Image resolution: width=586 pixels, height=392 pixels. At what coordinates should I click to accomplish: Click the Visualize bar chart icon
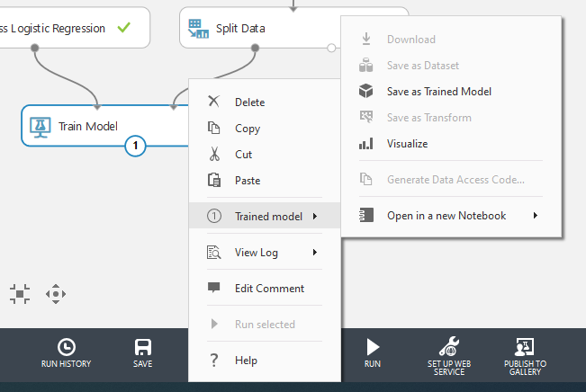[365, 143]
